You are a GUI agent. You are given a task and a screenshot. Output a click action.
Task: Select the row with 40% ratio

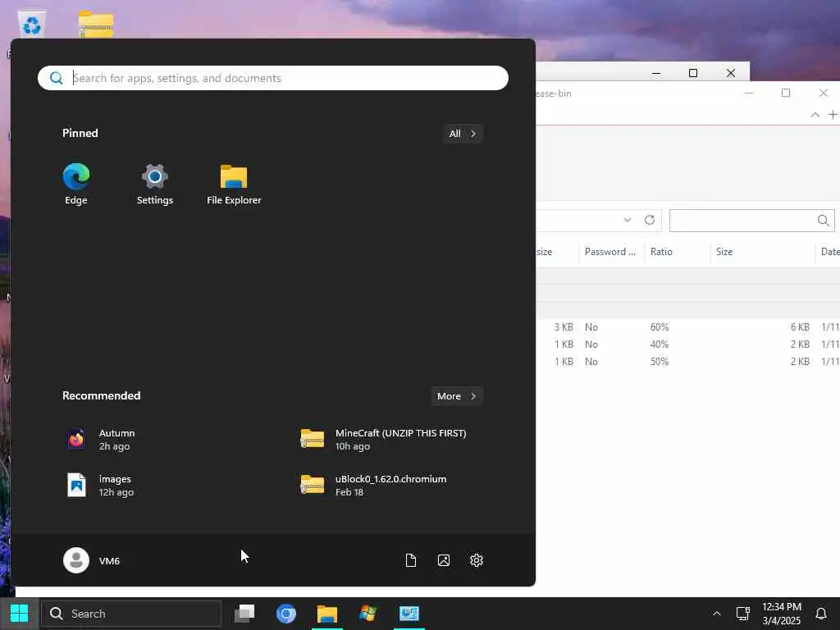[688, 345]
